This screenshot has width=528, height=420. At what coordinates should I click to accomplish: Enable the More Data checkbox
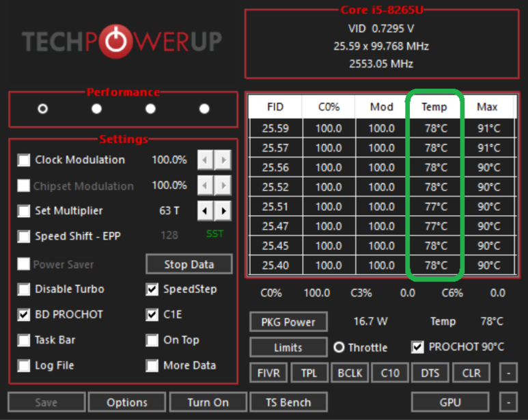(152, 365)
